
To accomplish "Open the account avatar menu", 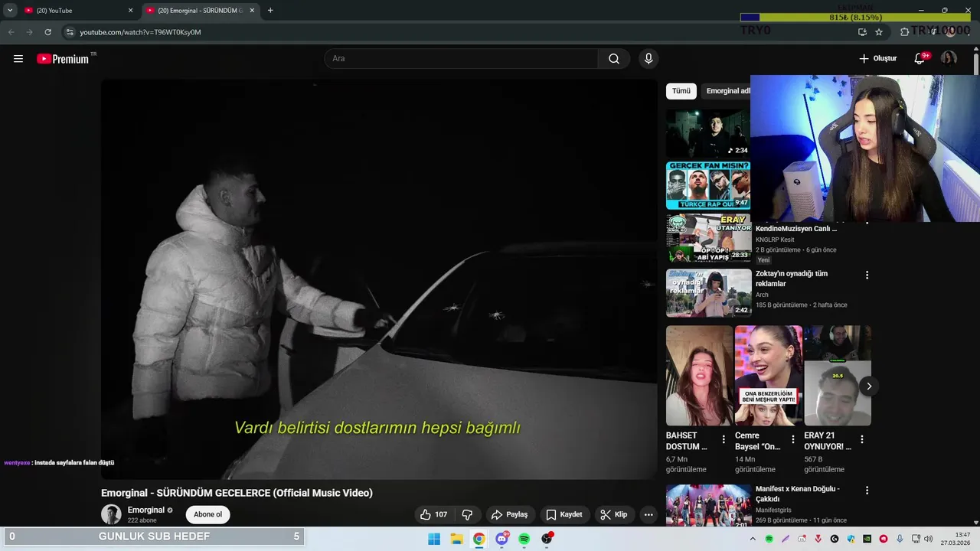I will coord(949,59).
